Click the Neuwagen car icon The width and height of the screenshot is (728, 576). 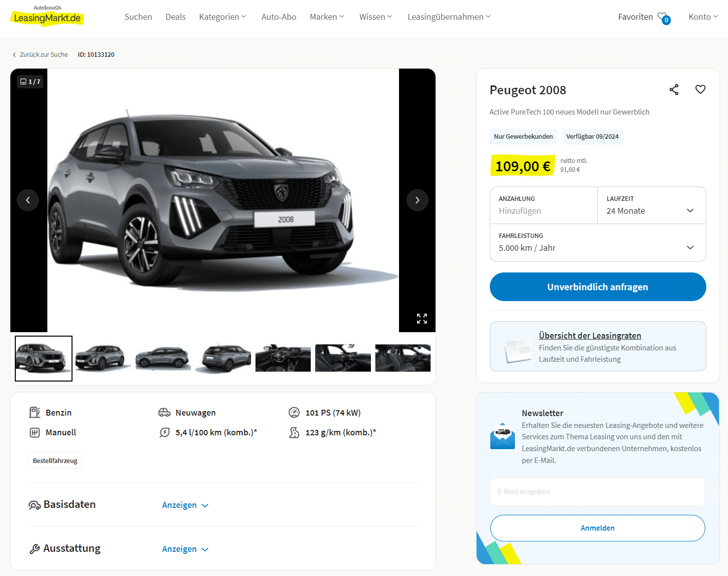(164, 412)
